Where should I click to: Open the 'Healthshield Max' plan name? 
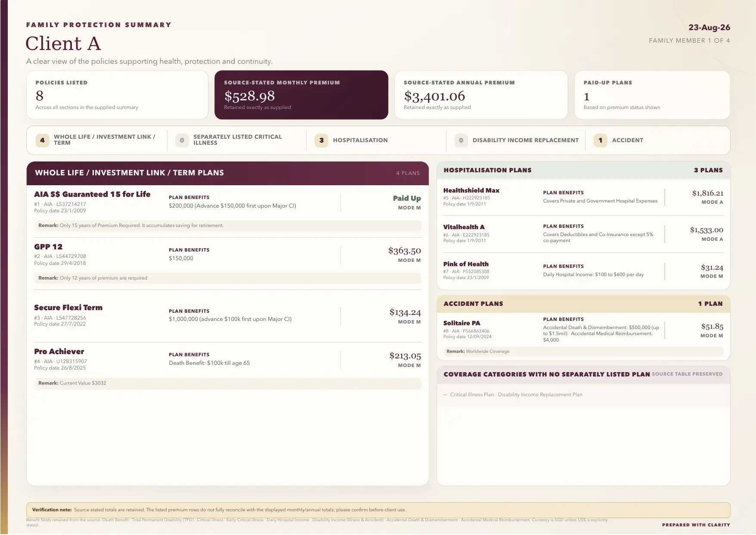471,190
